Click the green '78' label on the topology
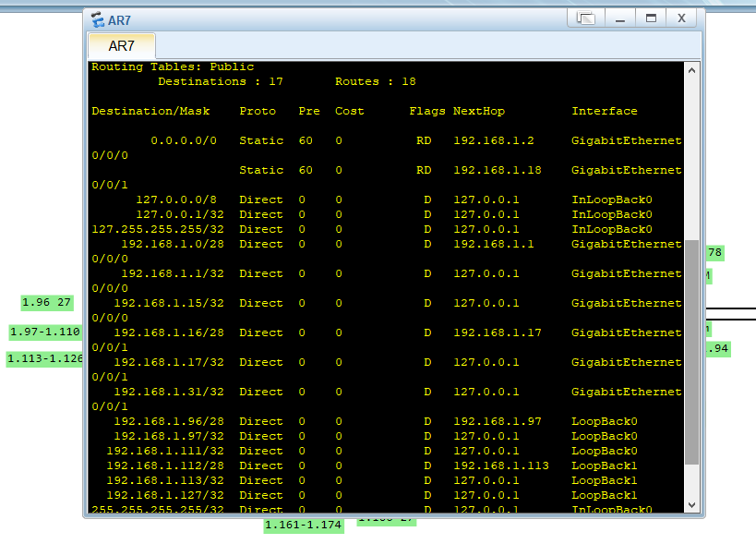This screenshot has height=544, width=756. (x=715, y=252)
